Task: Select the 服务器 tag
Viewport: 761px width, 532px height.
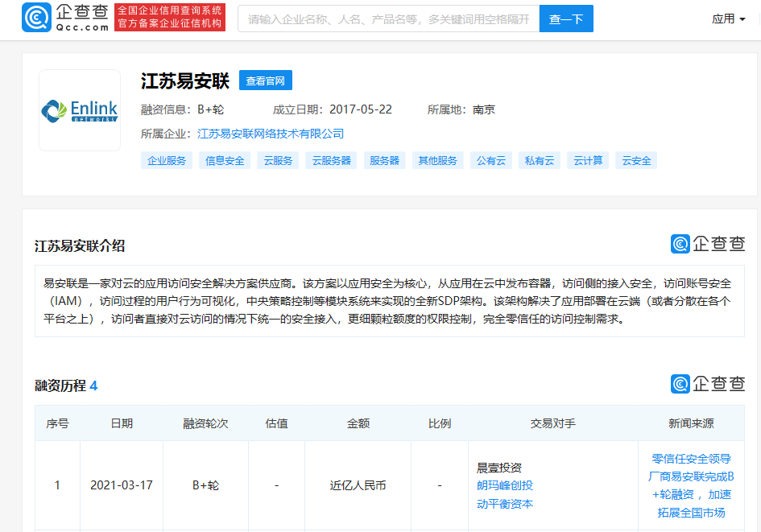Action: tap(384, 160)
